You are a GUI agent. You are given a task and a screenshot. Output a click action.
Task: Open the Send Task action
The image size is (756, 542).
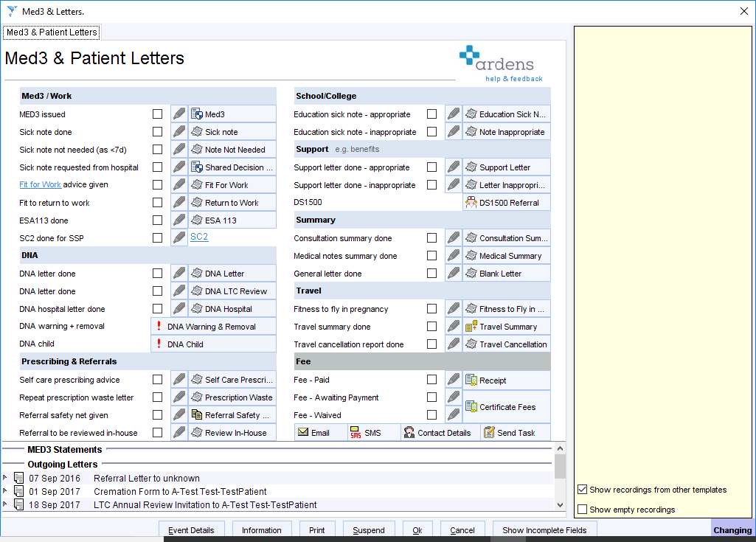[x=515, y=432]
